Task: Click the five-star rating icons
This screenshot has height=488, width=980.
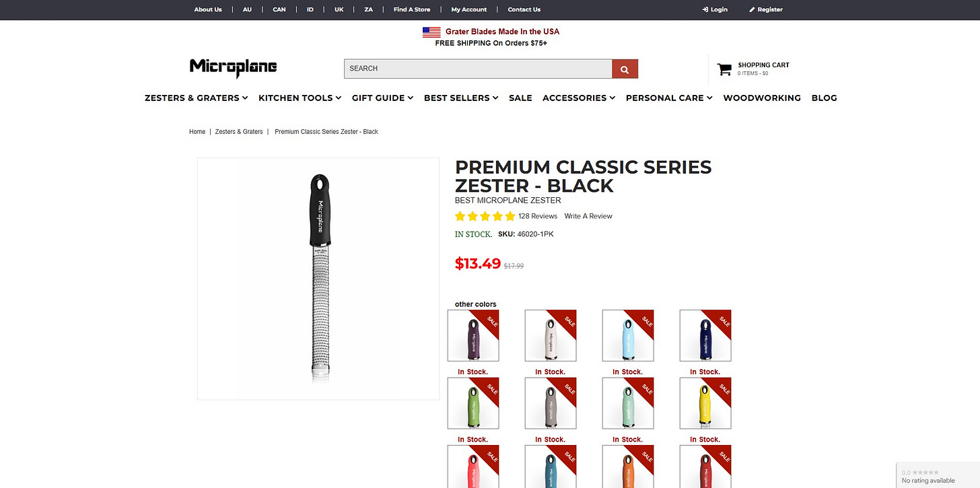Action: (x=485, y=216)
